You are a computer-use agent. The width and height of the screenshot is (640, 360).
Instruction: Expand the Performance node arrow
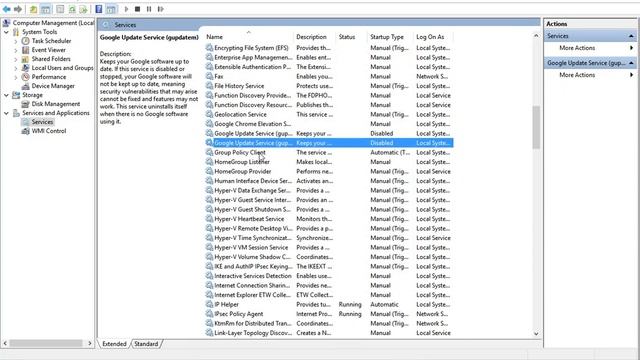point(16,77)
